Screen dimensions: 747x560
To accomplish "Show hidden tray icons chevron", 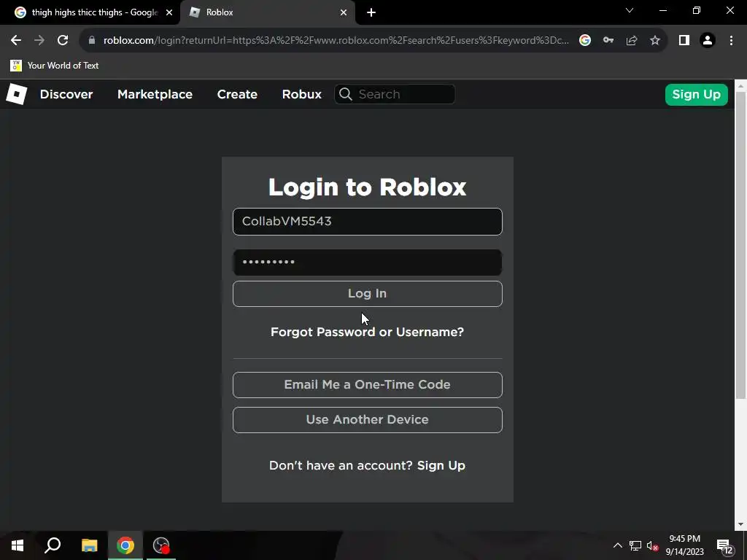I will tap(617, 545).
